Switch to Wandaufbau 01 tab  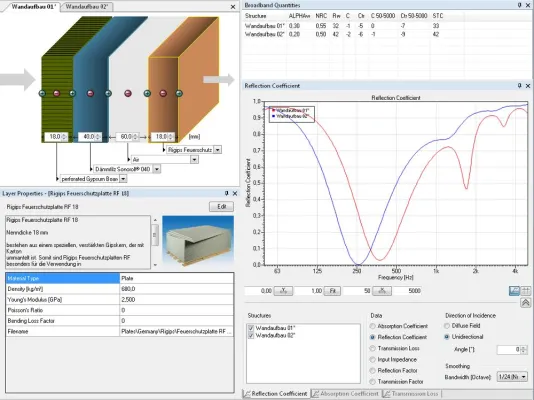point(33,7)
